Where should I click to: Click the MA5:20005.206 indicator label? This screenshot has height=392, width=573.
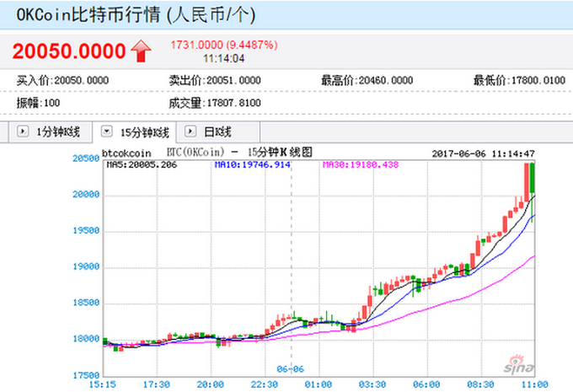pyautogui.click(x=142, y=164)
